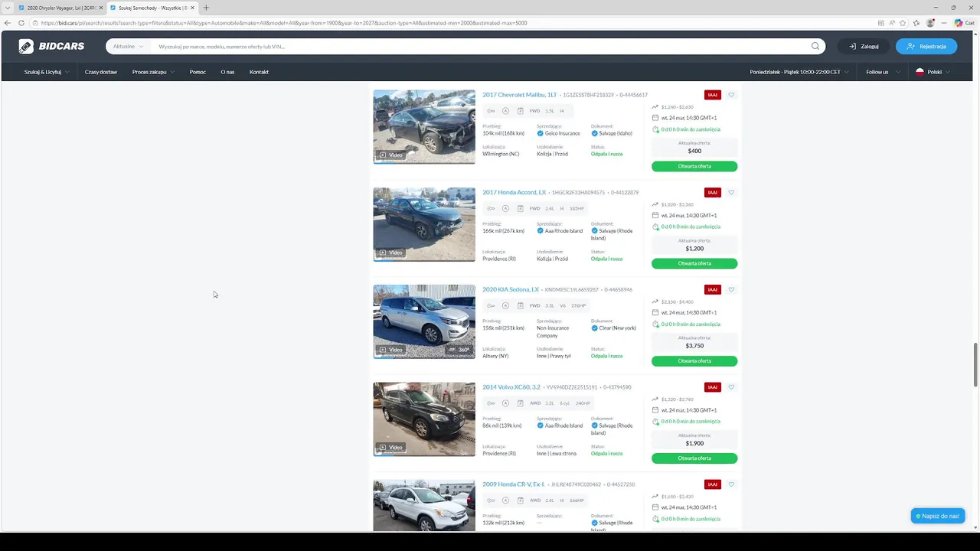Open the 2014 Volvo XC60, 3.2 link
This screenshot has width=980, height=551.
pos(511,387)
